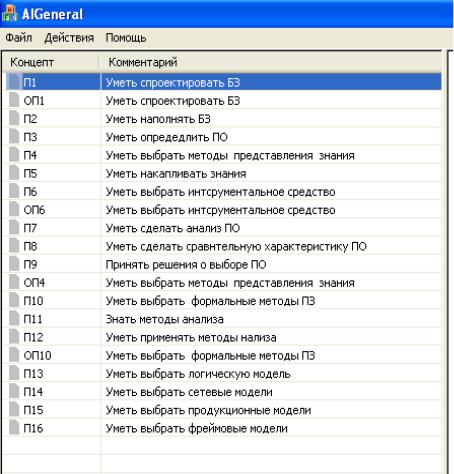454x474 pixels.
Task: Select concept label П2
Action: coord(30,119)
